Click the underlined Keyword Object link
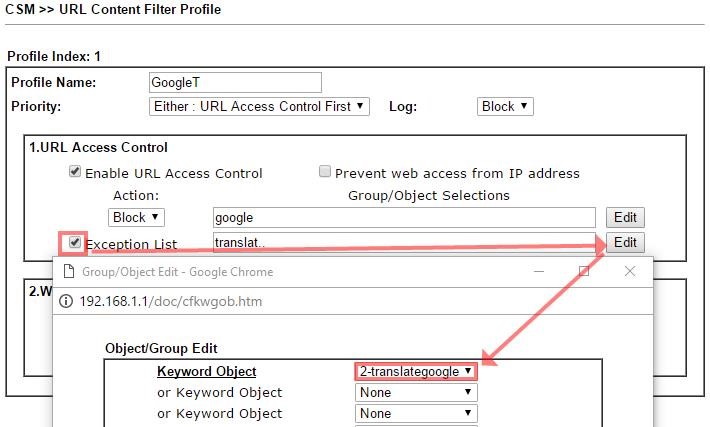710x427 pixels. point(206,371)
